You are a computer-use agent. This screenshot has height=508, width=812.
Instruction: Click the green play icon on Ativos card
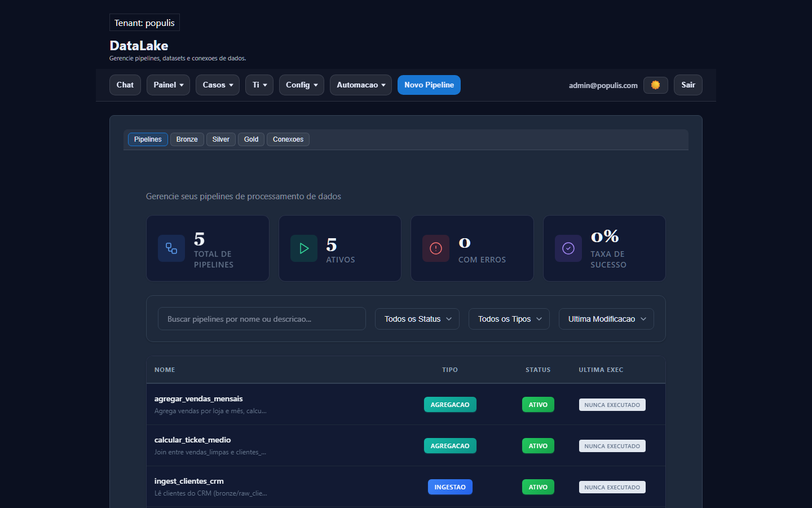[303, 248]
